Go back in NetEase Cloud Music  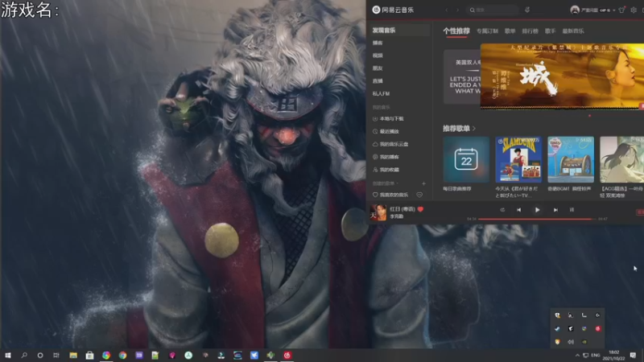(447, 10)
